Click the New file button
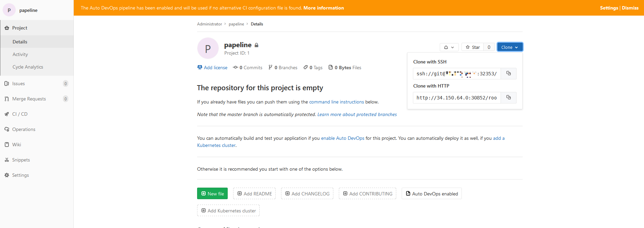The image size is (644, 228). (x=212, y=193)
